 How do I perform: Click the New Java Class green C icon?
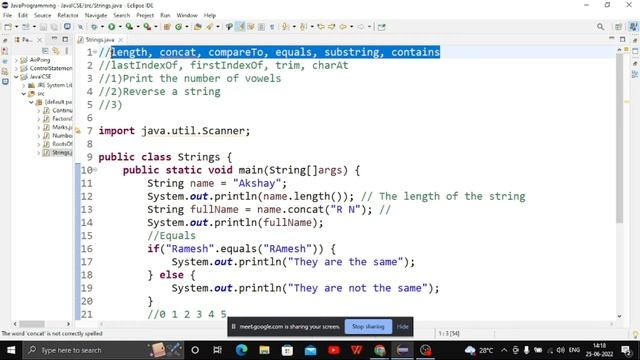click(x=178, y=27)
